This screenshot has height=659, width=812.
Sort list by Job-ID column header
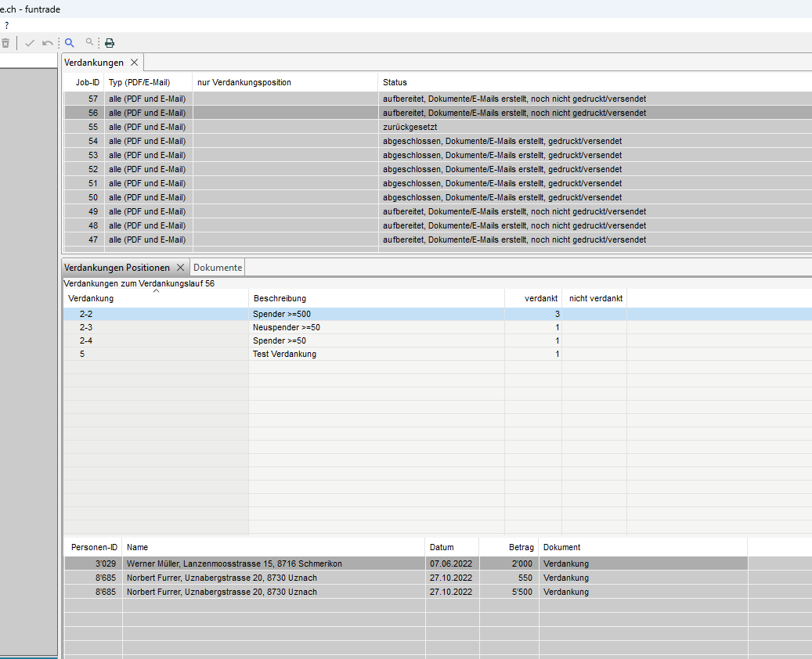(87, 82)
